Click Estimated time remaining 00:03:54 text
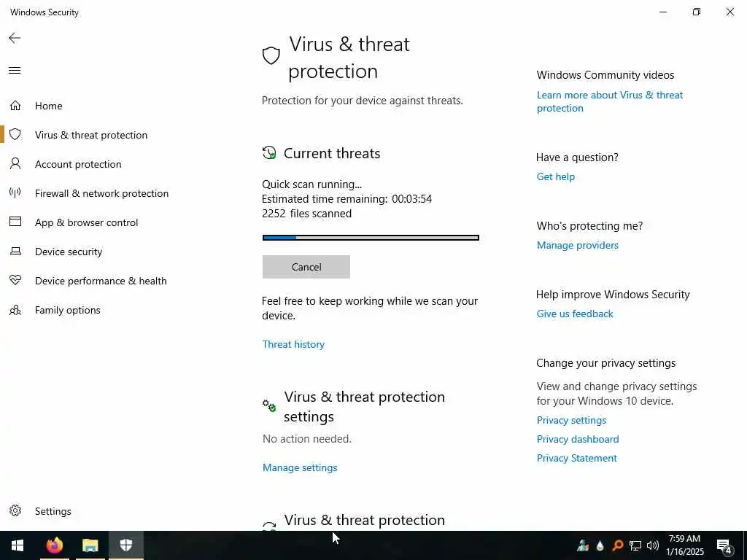 click(347, 198)
